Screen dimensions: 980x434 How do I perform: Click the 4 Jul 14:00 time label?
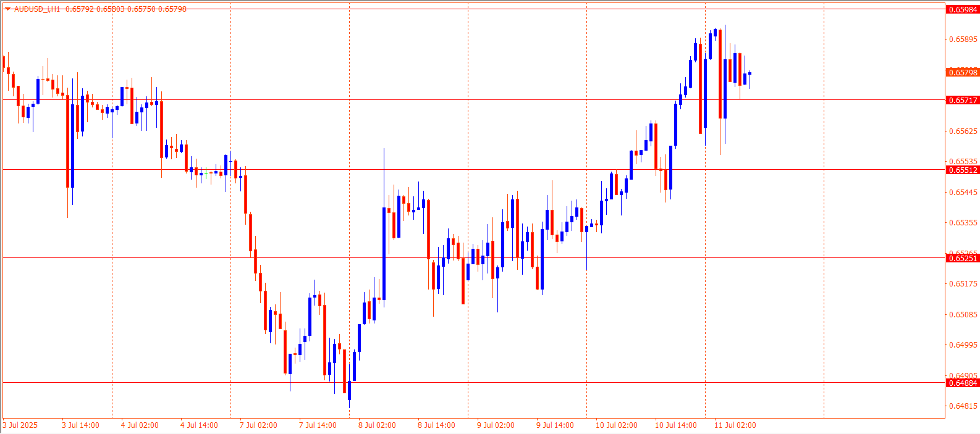[199, 425]
